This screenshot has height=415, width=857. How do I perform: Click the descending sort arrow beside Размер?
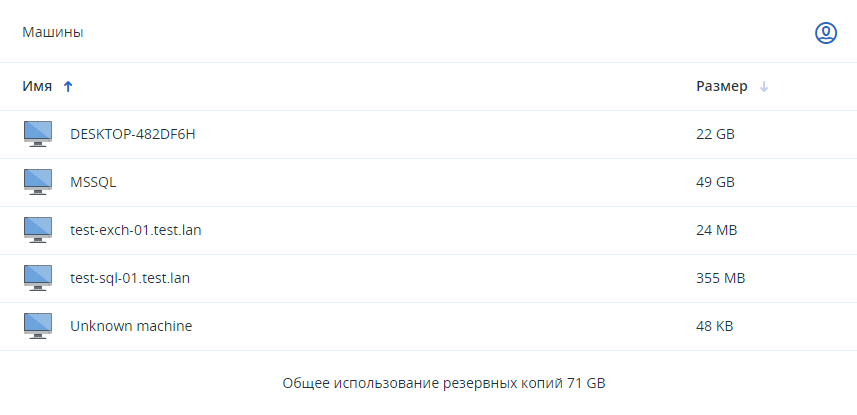(764, 87)
